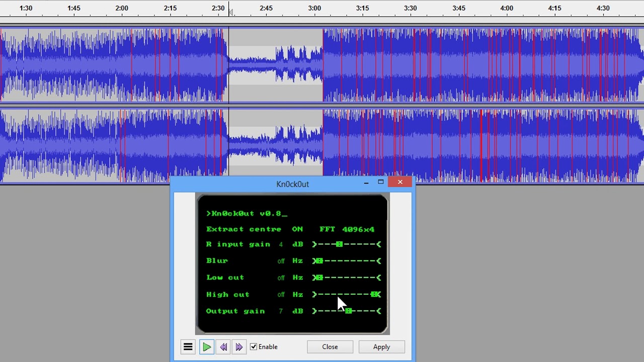Toggle Extract centre ON setting
Screen dimensions: 644x362
click(297, 229)
